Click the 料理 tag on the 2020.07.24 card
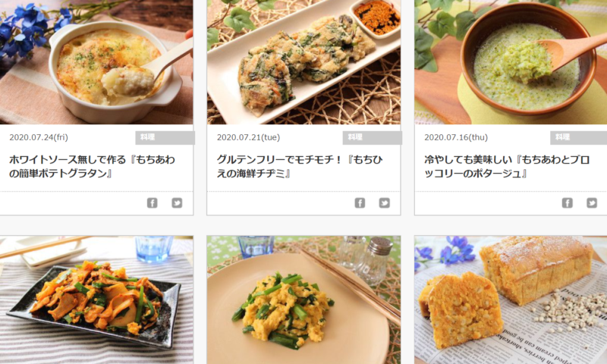Image resolution: width=607 pixels, height=364 pixels. coord(165,138)
